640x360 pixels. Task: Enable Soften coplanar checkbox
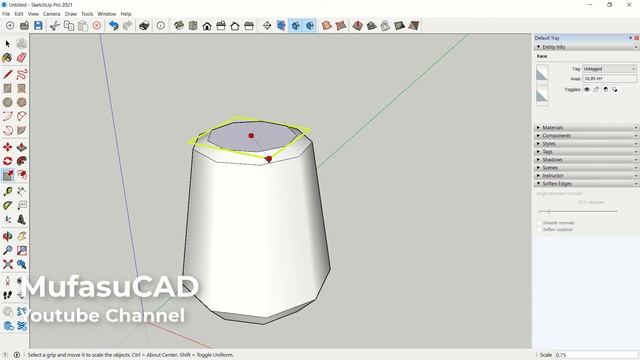[x=540, y=229]
